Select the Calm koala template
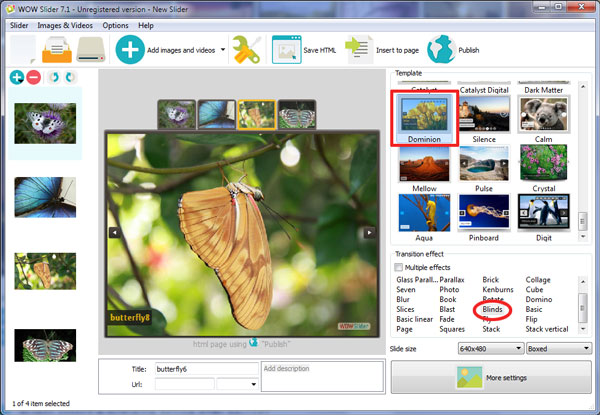 click(x=543, y=118)
